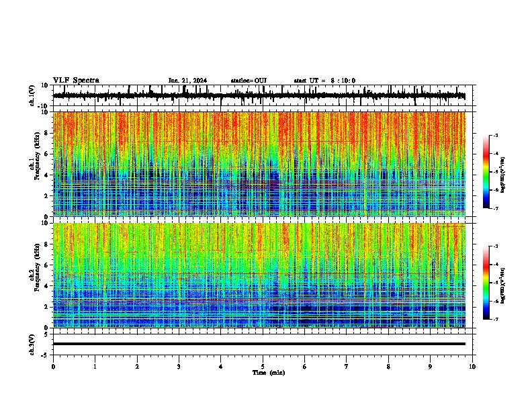
Task: Click the "8" kHz tick on ch.2 spectrogram axis
Action: 47,244
